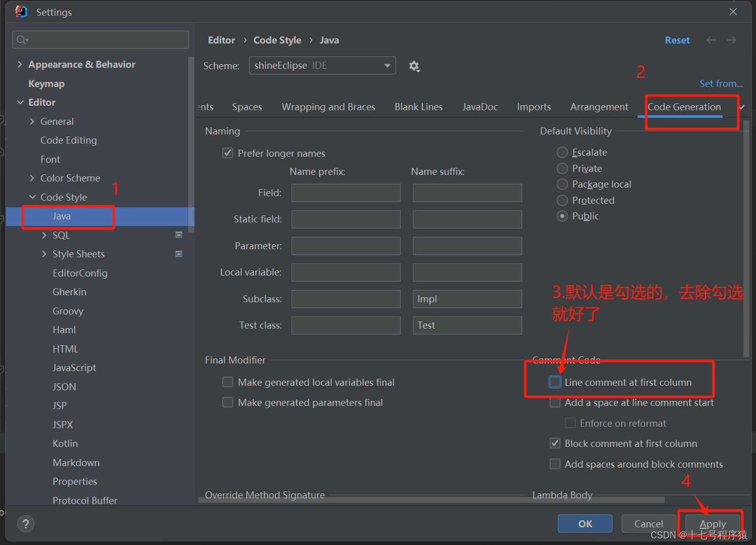Close the Settings dialog
756x545 pixels.
coord(733,12)
